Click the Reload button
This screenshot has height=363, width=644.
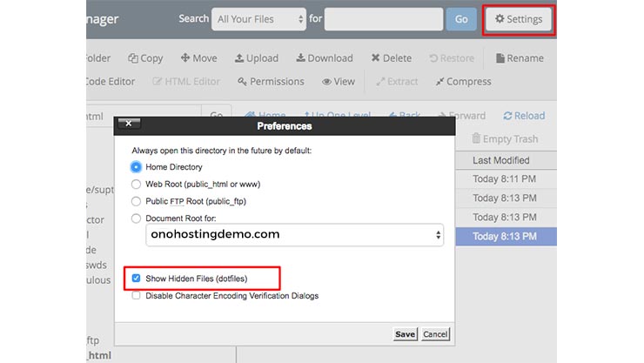tap(524, 116)
